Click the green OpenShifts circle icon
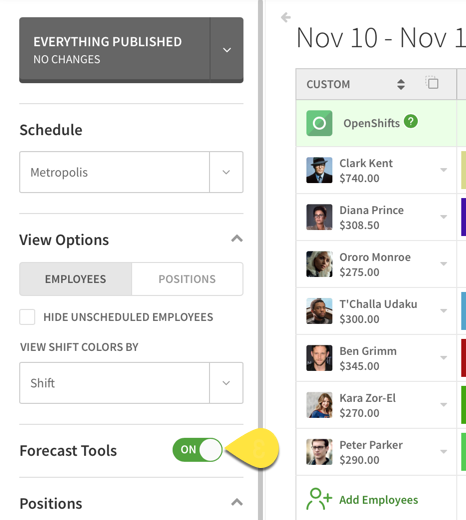Image resolution: width=466 pixels, height=520 pixels. pos(319,123)
